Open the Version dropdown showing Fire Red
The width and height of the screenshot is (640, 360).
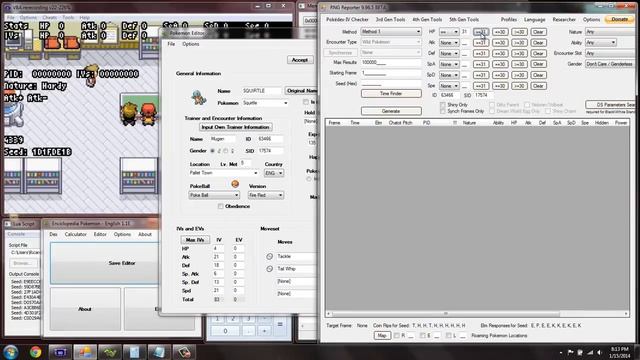tap(265, 196)
